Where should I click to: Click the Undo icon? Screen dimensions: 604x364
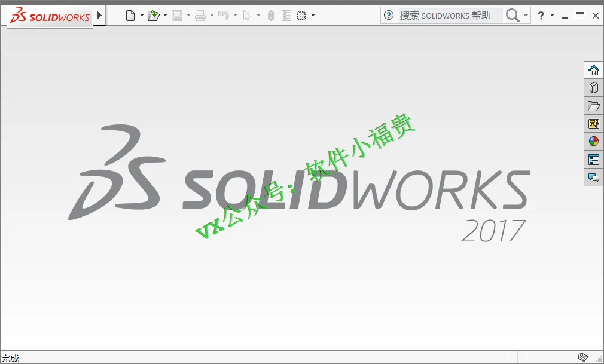coord(224,16)
